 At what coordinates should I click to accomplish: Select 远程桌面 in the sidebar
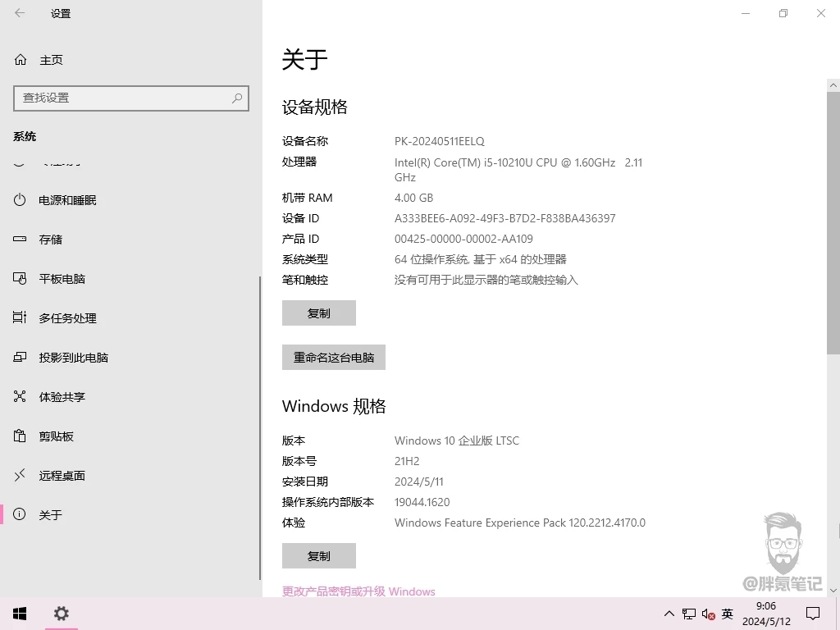click(x=62, y=476)
